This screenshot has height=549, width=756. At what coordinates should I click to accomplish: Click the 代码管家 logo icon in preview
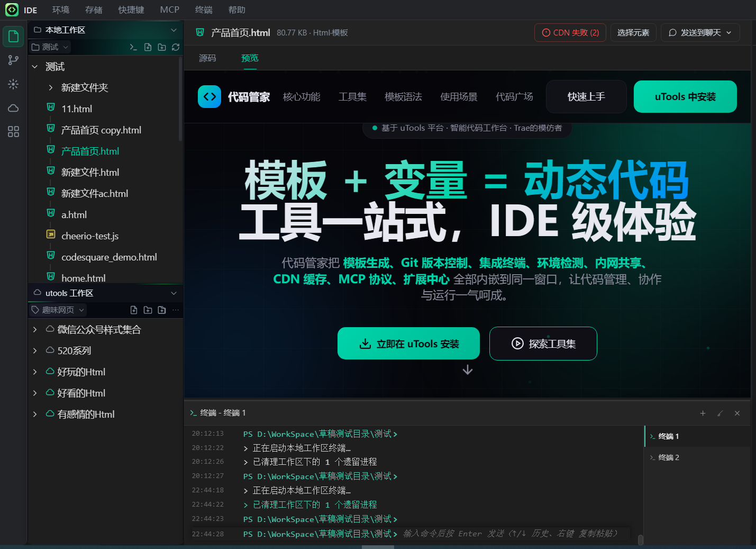[210, 97]
